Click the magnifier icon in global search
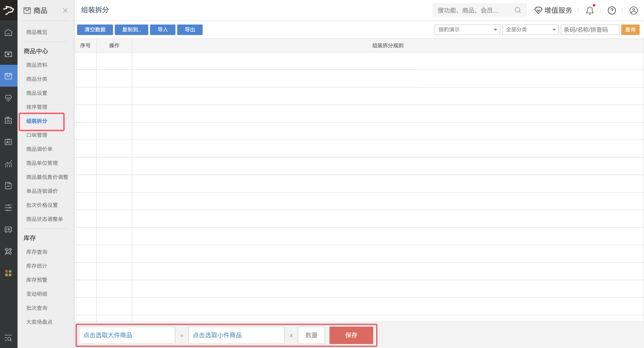 point(518,10)
